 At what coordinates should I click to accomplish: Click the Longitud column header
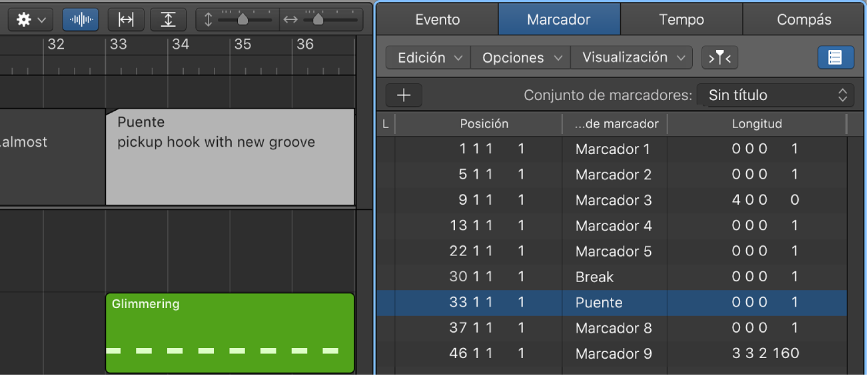click(757, 124)
